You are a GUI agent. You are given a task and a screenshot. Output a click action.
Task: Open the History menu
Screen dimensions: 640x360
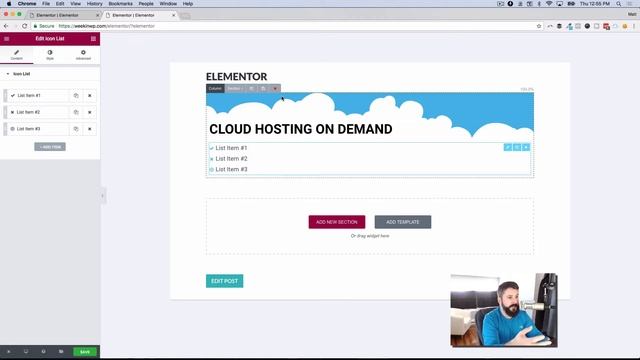pyautogui.click(x=94, y=4)
